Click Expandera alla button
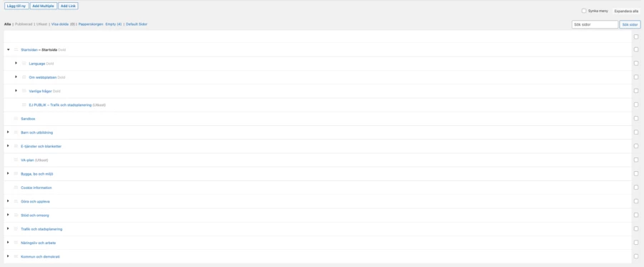 pyautogui.click(x=626, y=11)
